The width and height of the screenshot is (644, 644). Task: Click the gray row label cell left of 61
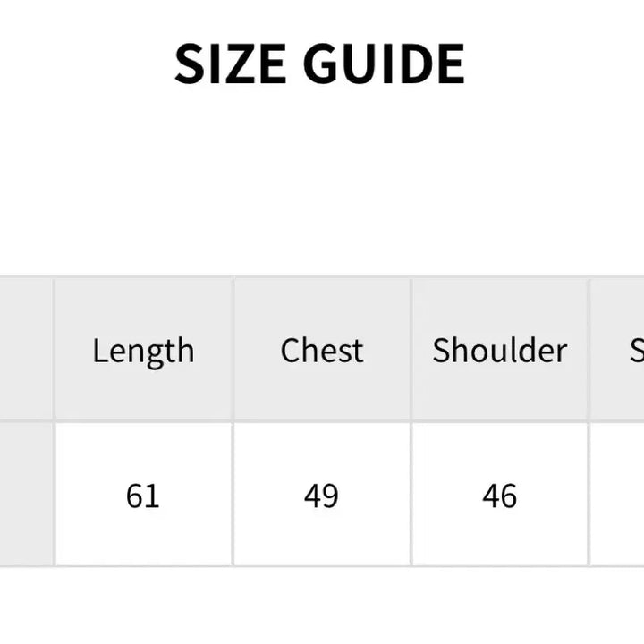click(25, 495)
